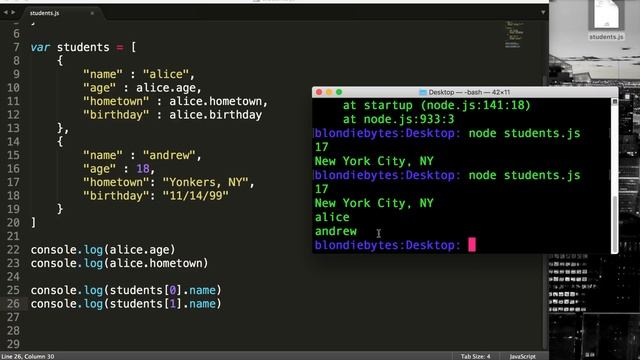Open the tab list dropdown arrow
Screen dimensions: 640x360
543,13
